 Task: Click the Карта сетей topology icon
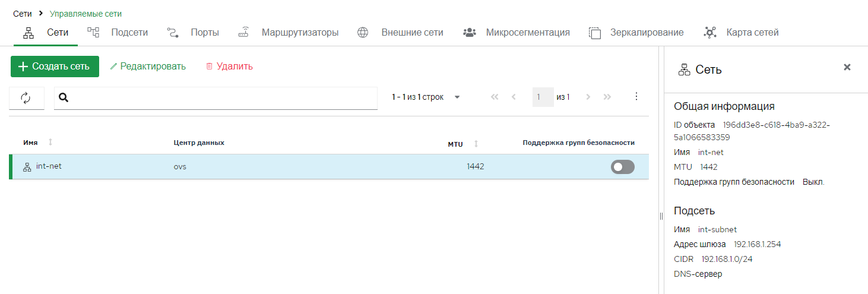pyautogui.click(x=709, y=33)
